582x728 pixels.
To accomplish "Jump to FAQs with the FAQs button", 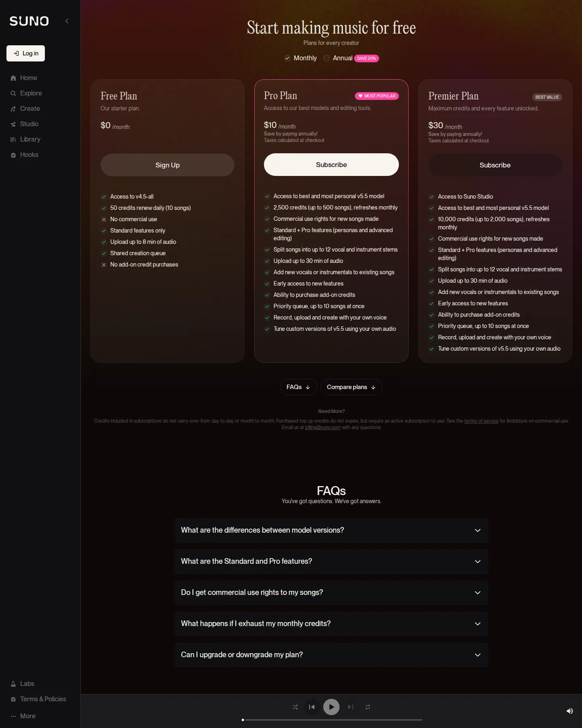I will (x=298, y=387).
